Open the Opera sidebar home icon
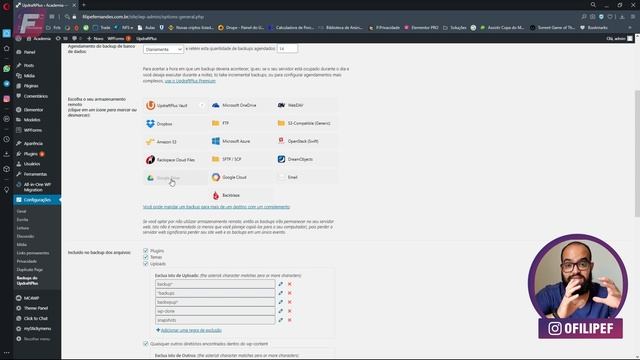 point(7,48)
